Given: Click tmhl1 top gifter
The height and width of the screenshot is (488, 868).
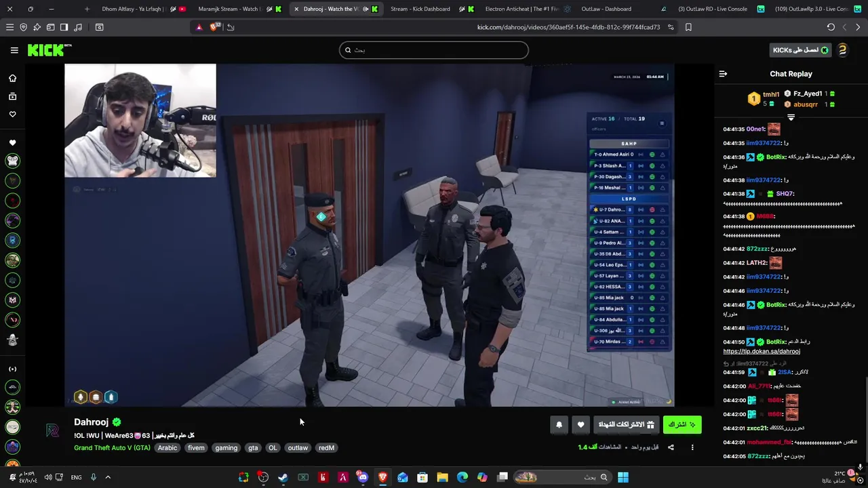Looking at the screenshot, I should click(771, 94).
